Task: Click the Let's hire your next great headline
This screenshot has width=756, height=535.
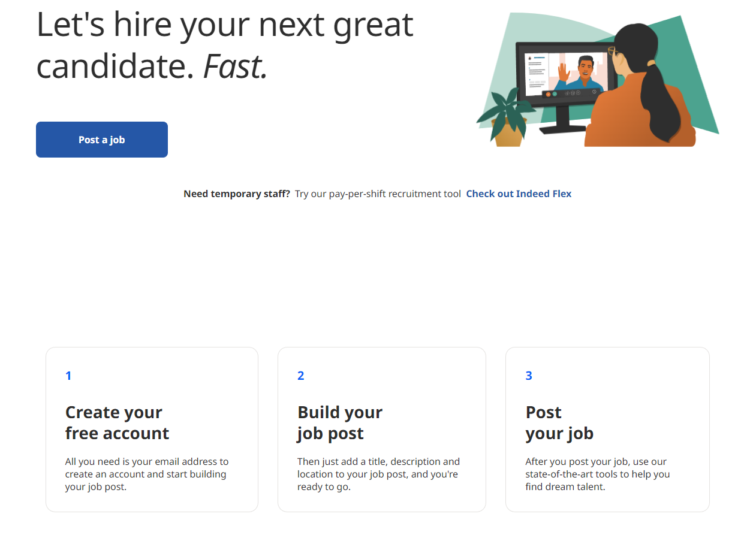Action: pos(225,25)
